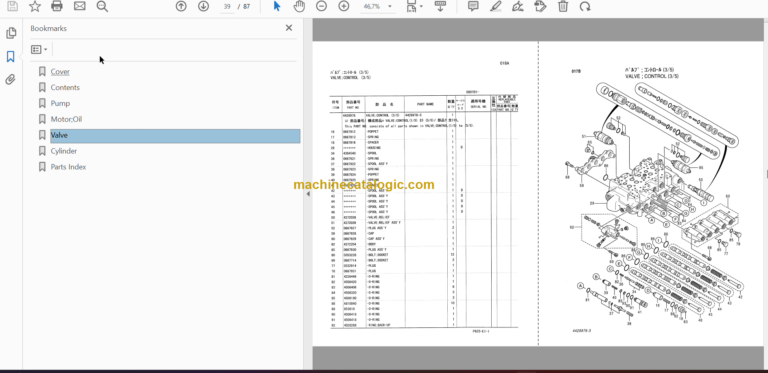Click the VALVE ; CONTROL (3/5) diagram title
The height and width of the screenshot is (373, 768).
click(652, 76)
